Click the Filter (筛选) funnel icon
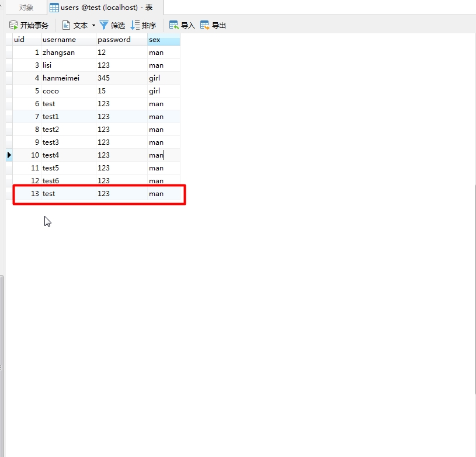The image size is (476, 457). [104, 25]
